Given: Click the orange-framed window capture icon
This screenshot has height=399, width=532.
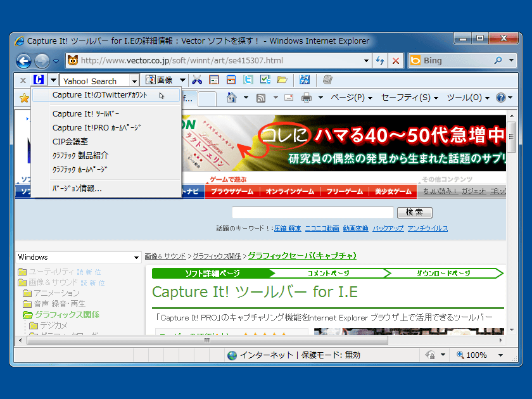Looking at the screenshot, I should 214,80.
